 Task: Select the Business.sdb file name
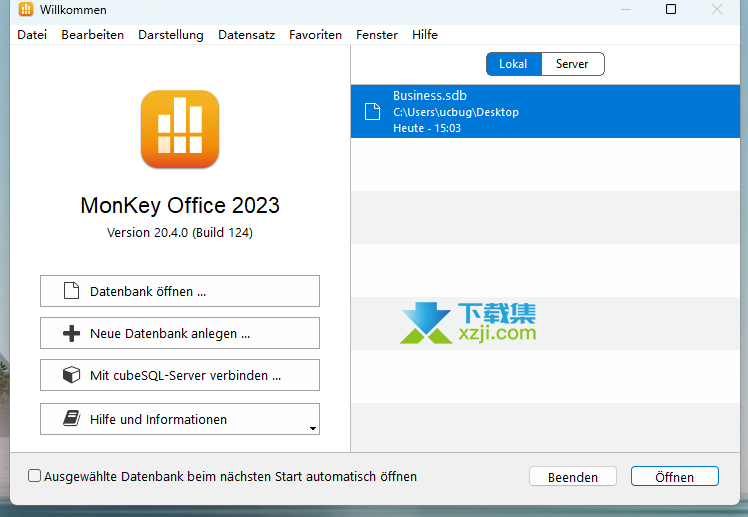(430, 95)
